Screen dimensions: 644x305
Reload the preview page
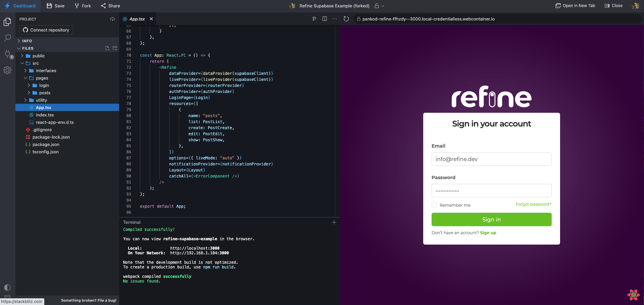click(346, 19)
